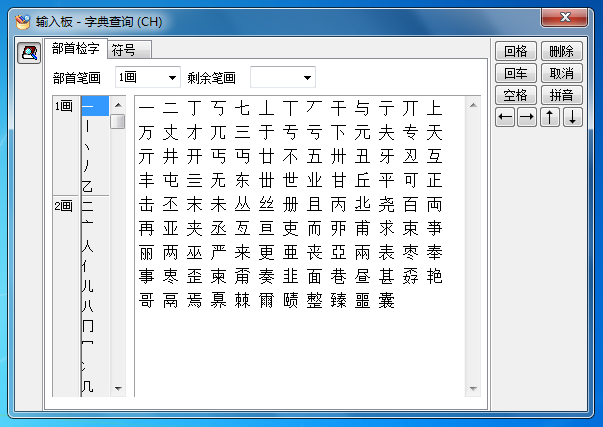Click radical list scroll-up arrow
Viewport: 603px width, 427px height.
click(x=117, y=105)
